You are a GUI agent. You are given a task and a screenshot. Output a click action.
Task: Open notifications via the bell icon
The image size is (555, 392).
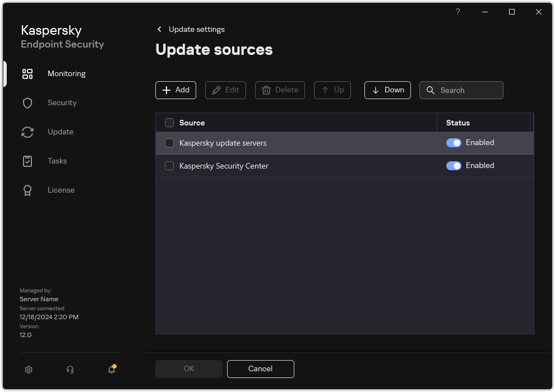pyautogui.click(x=110, y=370)
